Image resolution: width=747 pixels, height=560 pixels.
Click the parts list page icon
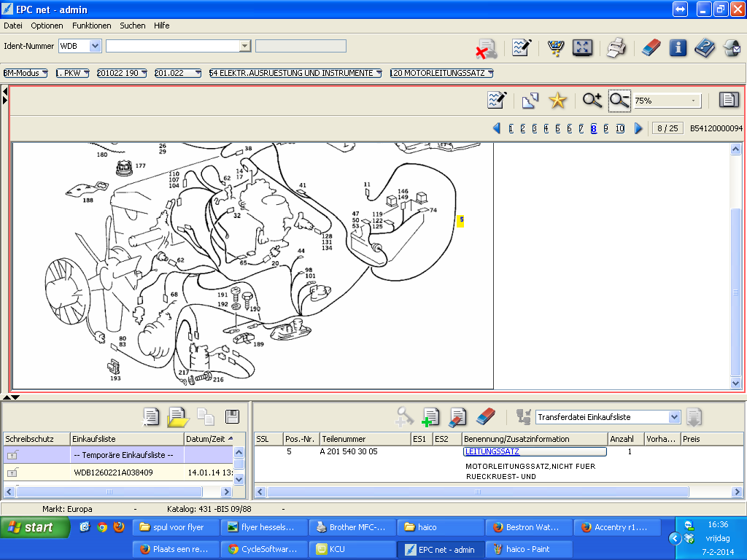coord(729,100)
